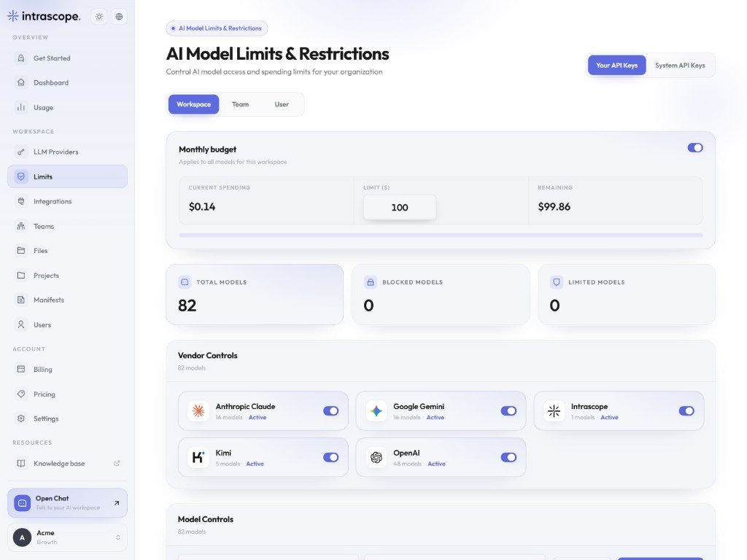This screenshot has height=560, width=747.
Task: Click the Knowledge base external link icon
Action: coord(117,463)
